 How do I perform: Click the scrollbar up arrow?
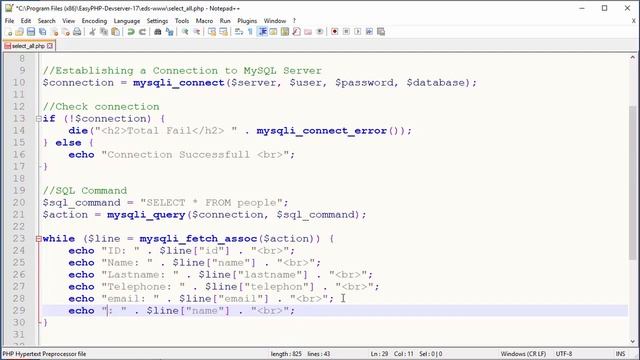[x=633, y=58]
